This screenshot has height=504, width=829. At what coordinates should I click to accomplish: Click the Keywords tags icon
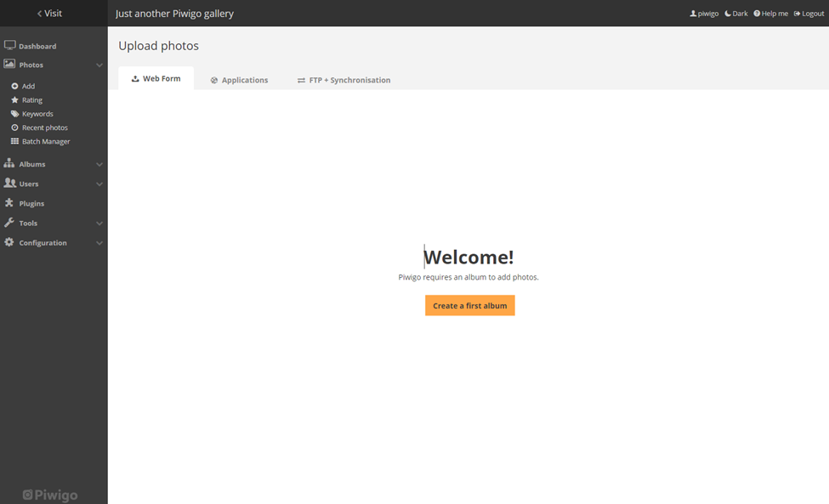[14, 114]
